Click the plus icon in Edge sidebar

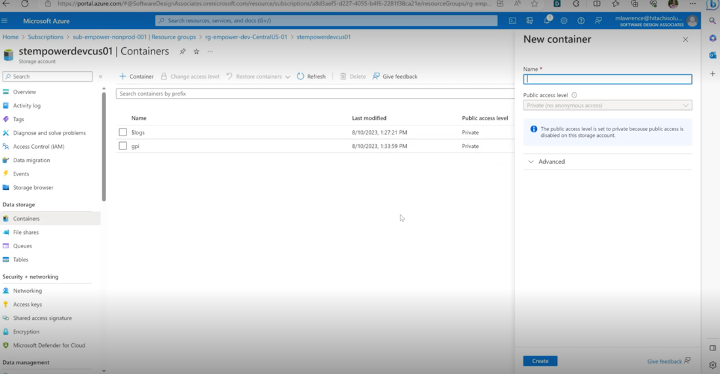(x=712, y=74)
